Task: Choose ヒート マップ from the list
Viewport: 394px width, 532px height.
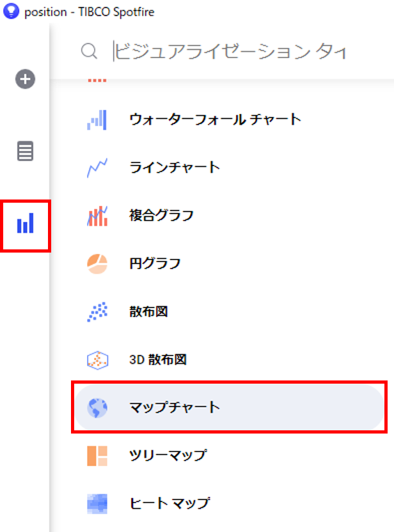Action: (x=169, y=503)
